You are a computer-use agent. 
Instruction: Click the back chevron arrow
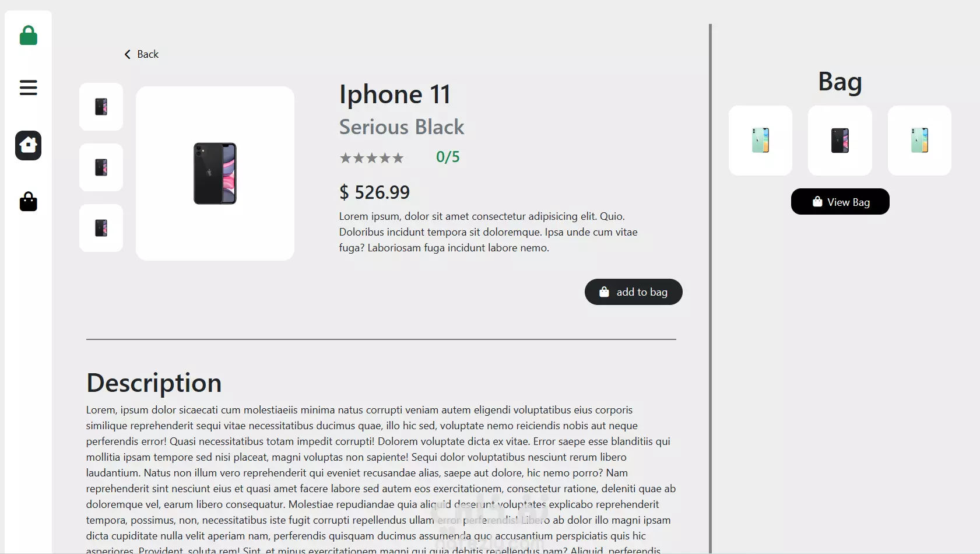pos(127,54)
